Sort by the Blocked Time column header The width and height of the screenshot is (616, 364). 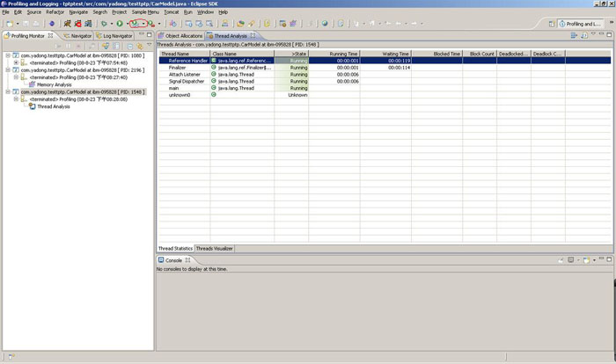436,54
